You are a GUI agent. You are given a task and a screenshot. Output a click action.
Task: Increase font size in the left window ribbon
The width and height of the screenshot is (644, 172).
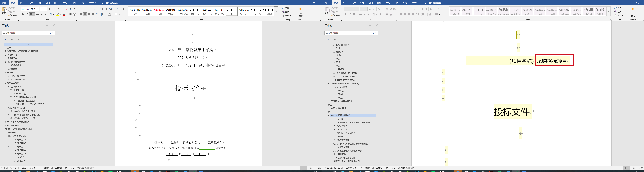pyautogui.click(x=50, y=9)
